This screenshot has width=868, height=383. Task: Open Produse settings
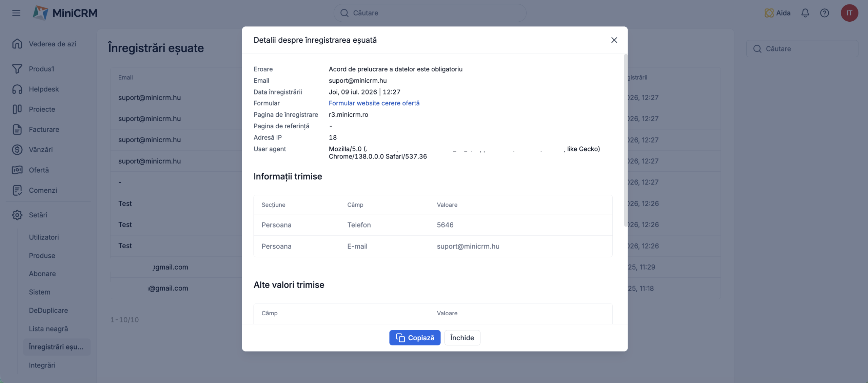coord(42,255)
